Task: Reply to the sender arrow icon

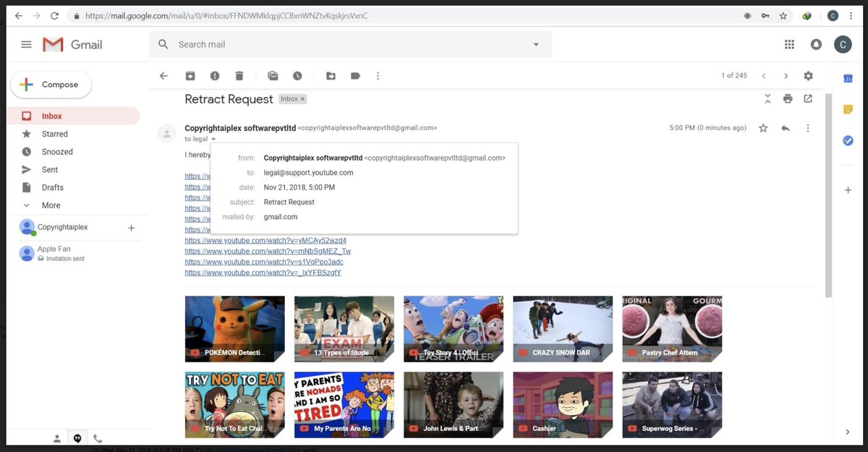Action: tap(786, 128)
